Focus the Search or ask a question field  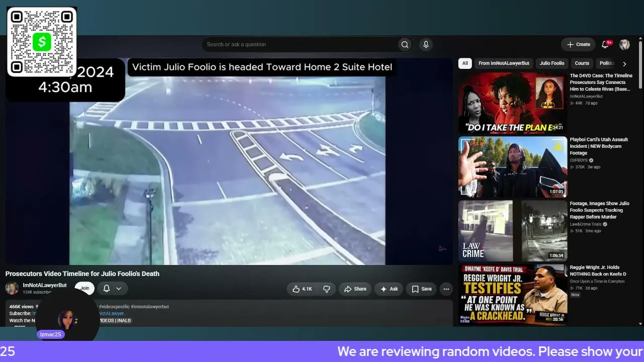point(300,45)
